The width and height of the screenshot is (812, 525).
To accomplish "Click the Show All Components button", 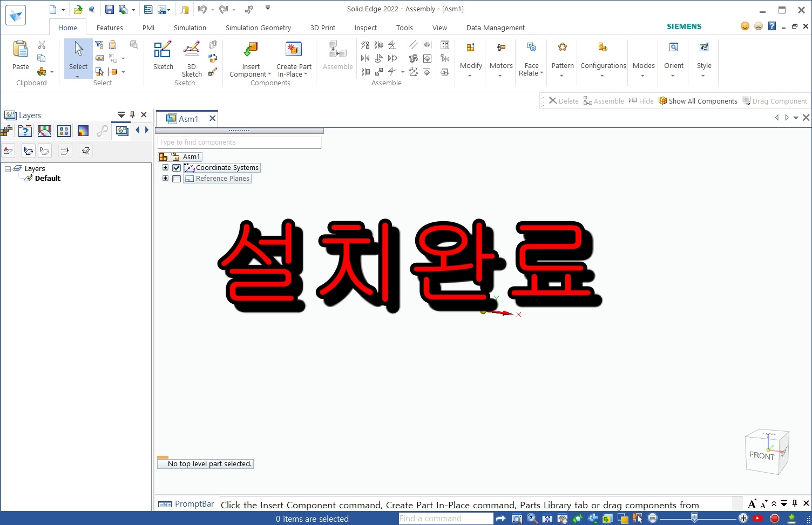I will pyautogui.click(x=698, y=100).
